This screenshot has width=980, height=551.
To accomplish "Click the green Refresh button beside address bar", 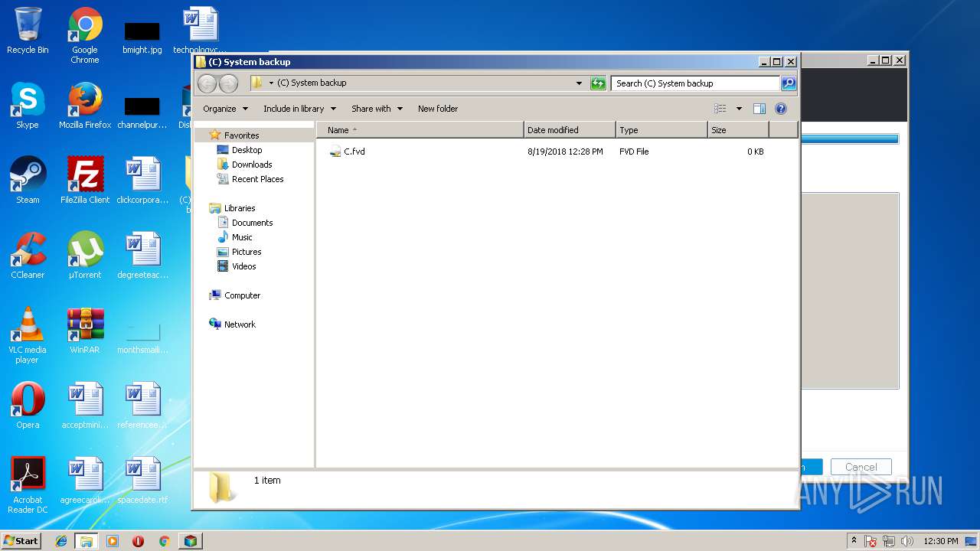I will click(599, 83).
